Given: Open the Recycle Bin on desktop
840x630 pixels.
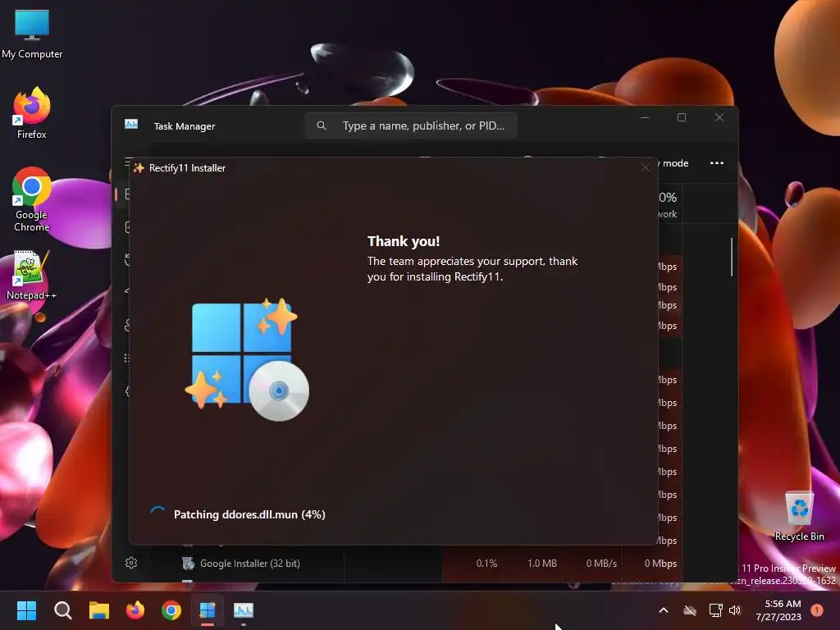Looking at the screenshot, I should [x=799, y=517].
